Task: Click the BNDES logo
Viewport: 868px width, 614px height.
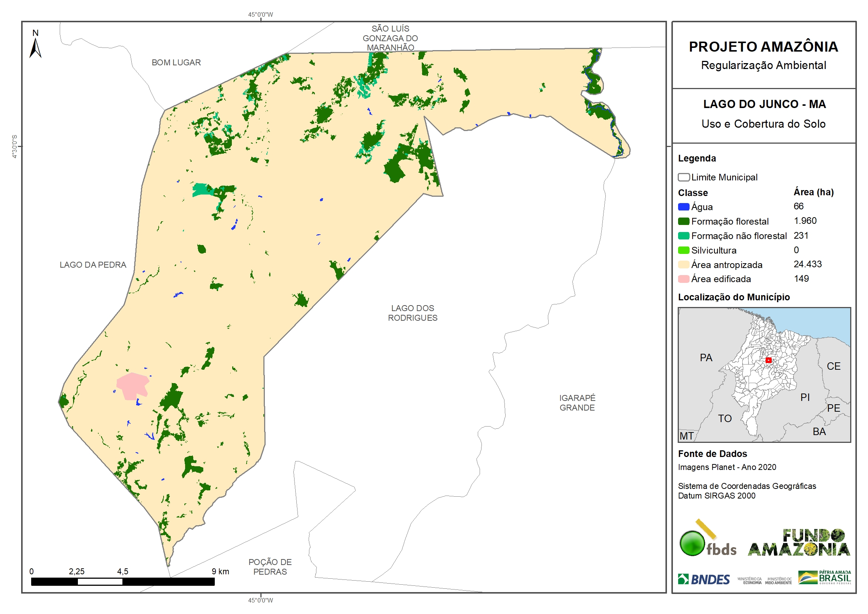Action: click(x=704, y=579)
